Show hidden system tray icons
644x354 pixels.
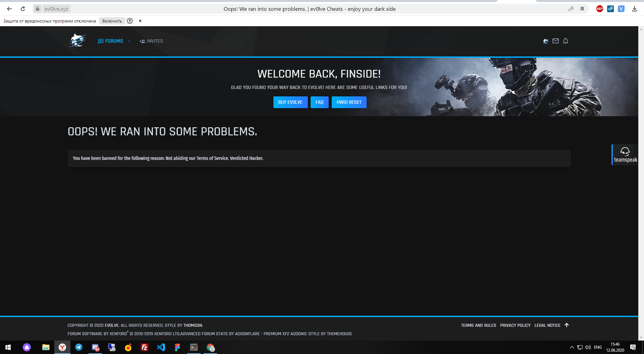572,347
